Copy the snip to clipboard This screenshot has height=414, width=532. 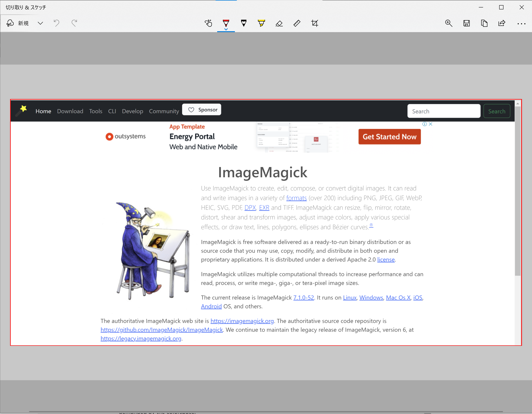(484, 23)
